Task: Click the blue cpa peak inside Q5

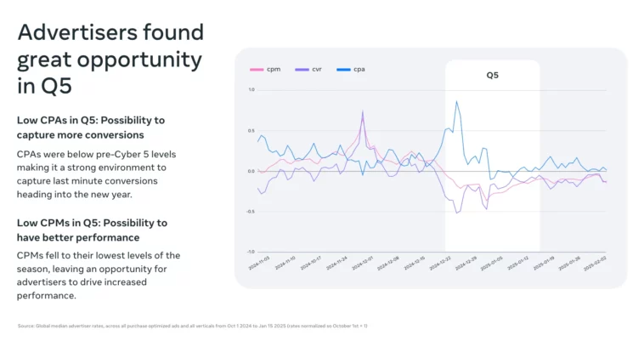Action: (x=456, y=102)
